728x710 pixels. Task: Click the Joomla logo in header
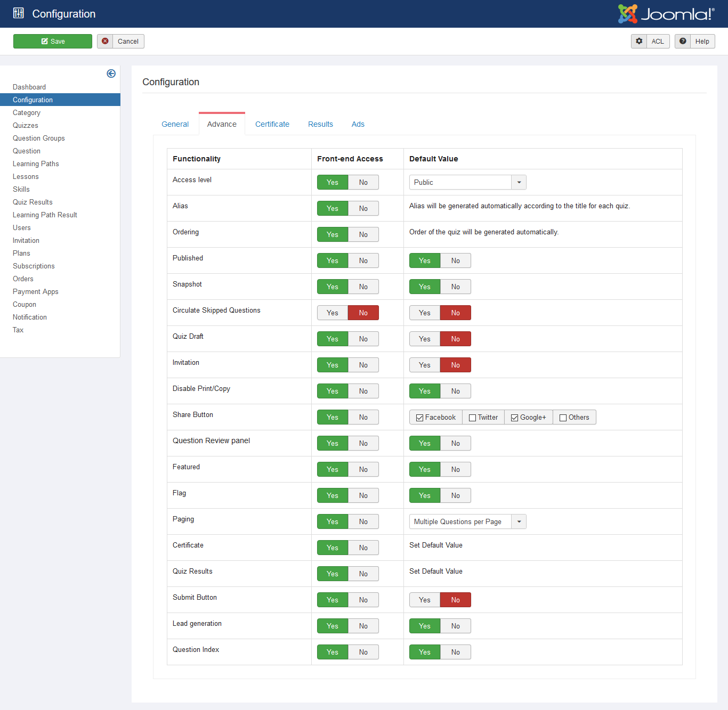coord(666,14)
